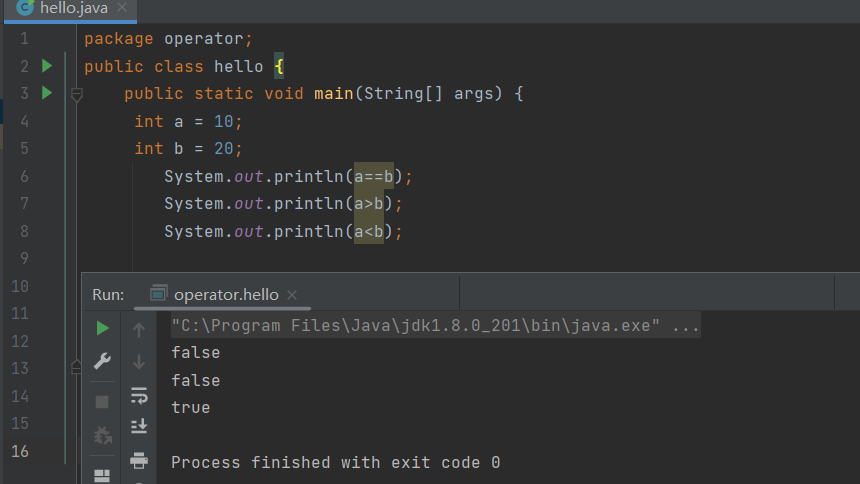
Task: Place cursor on the a==b expression
Action: (376, 176)
